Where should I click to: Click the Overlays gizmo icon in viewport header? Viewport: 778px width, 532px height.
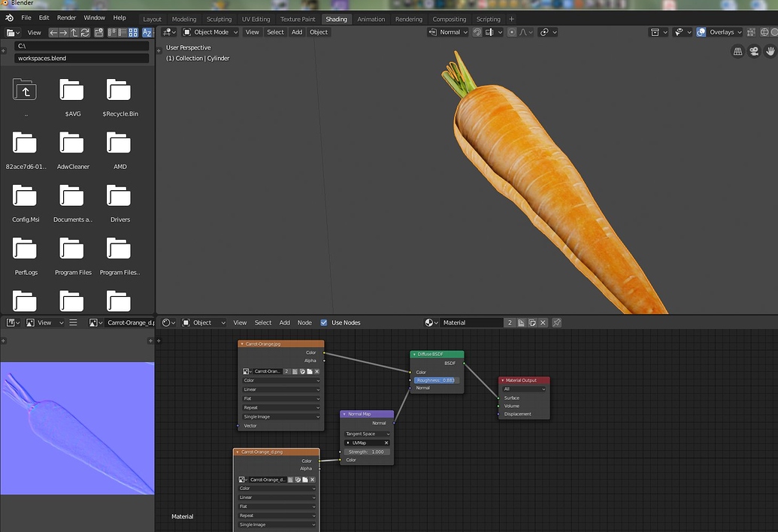point(701,32)
